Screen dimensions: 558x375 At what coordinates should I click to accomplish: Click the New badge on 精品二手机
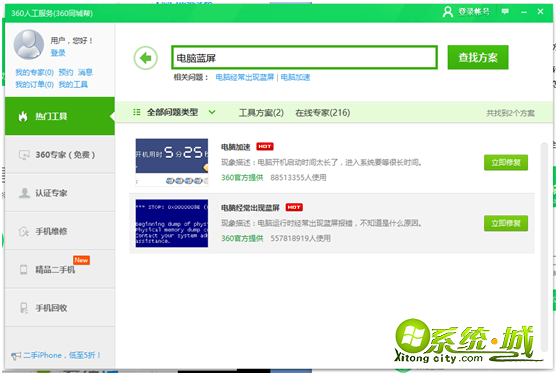(81, 260)
